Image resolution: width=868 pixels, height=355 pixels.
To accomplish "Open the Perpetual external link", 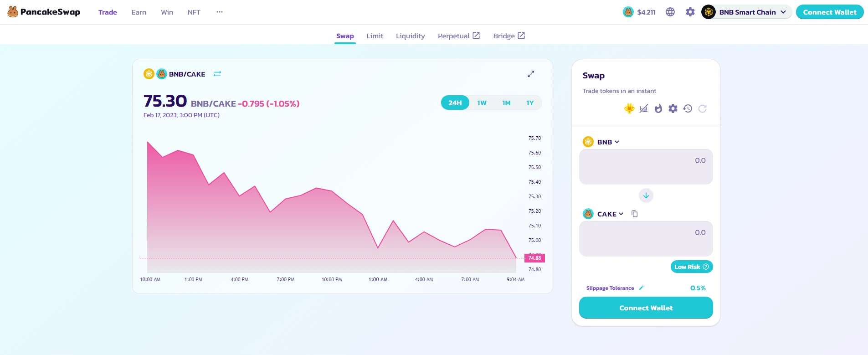I will coord(459,36).
